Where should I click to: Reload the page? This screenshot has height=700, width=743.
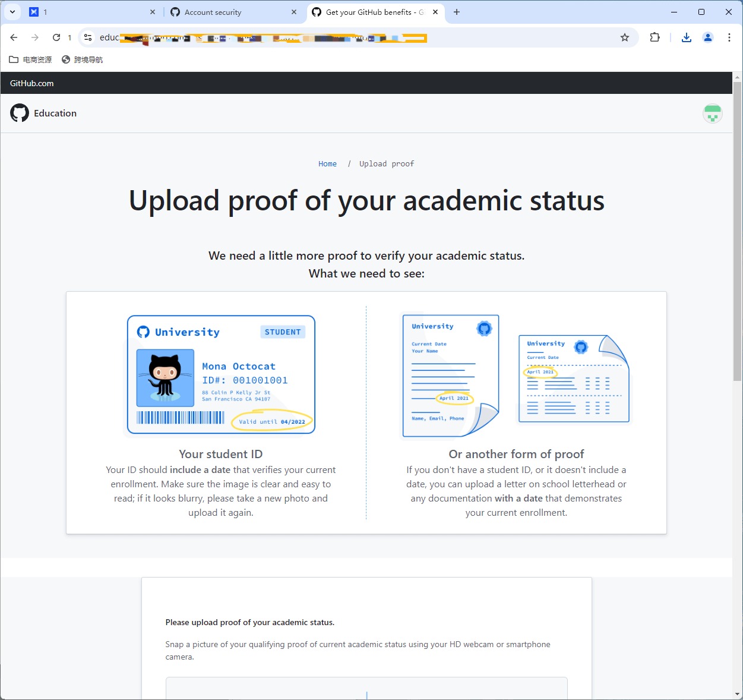point(56,37)
